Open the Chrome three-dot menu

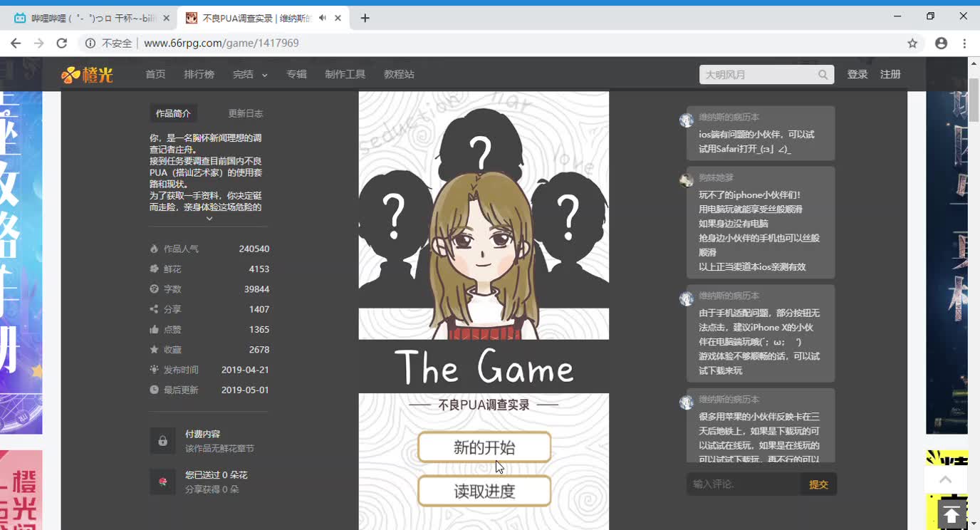pos(964,43)
